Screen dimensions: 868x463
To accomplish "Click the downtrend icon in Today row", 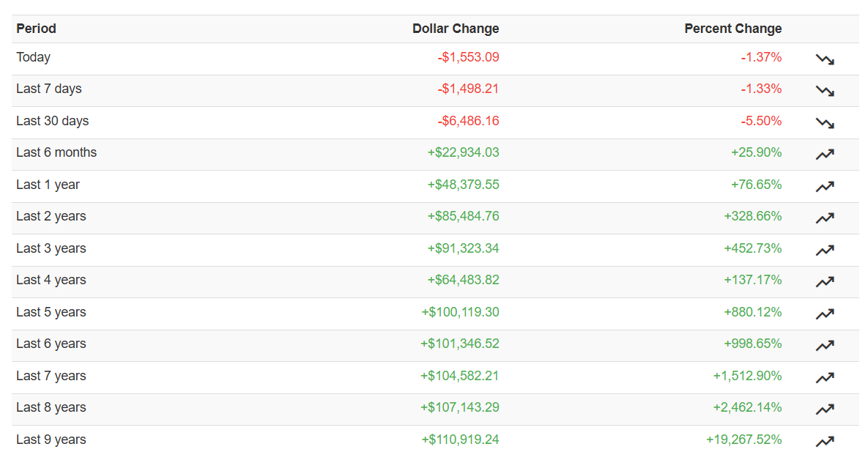I will point(825,59).
